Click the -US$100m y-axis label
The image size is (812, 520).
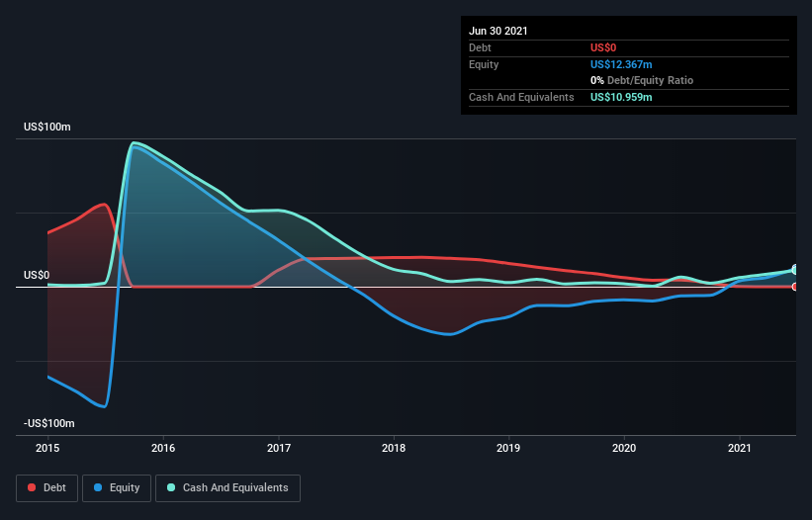click(x=49, y=423)
